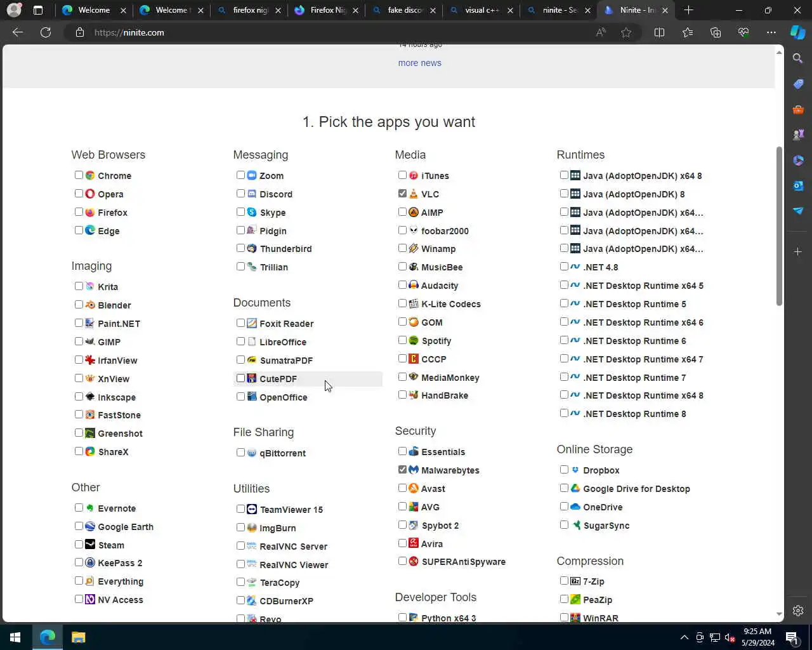Add page to favorites star
The width and height of the screenshot is (812, 650).
point(626,32)
